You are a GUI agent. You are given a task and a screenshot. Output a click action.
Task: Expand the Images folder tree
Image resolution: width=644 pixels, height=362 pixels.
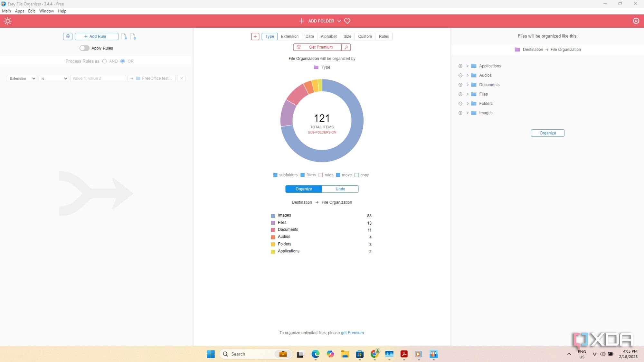(468, 113)
